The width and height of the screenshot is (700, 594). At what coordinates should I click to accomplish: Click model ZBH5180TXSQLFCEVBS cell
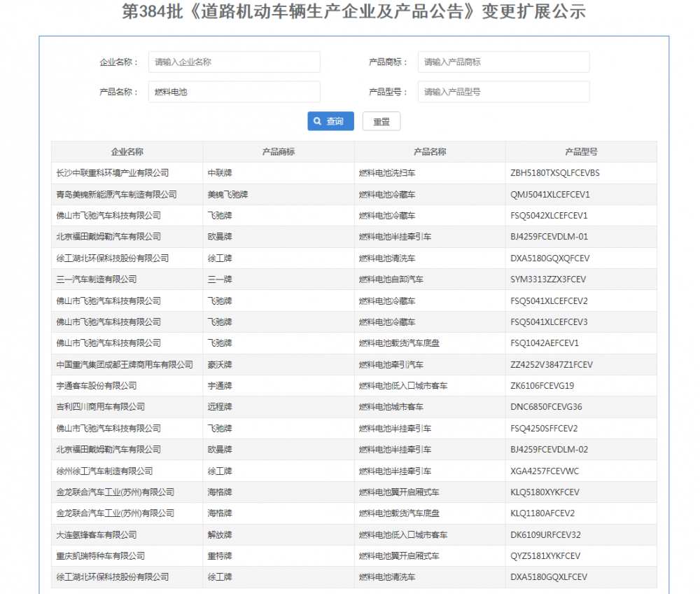pyautogui.click(x=555, y=173)
